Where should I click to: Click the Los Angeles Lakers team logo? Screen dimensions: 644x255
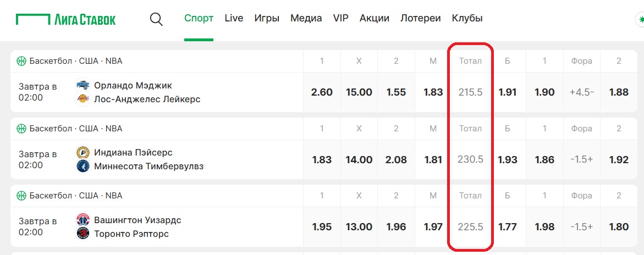[83, 98]
